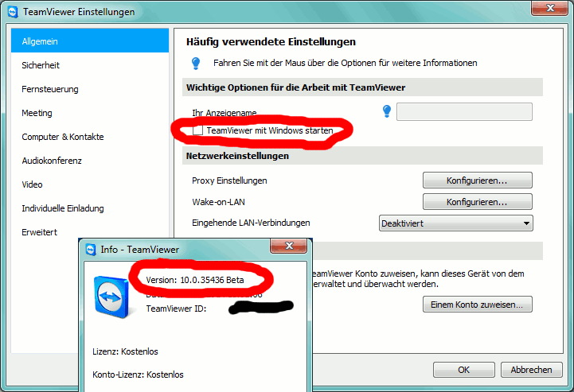
Task: Click the Ihr Anzeigename input field
Action: coord(464,111)
